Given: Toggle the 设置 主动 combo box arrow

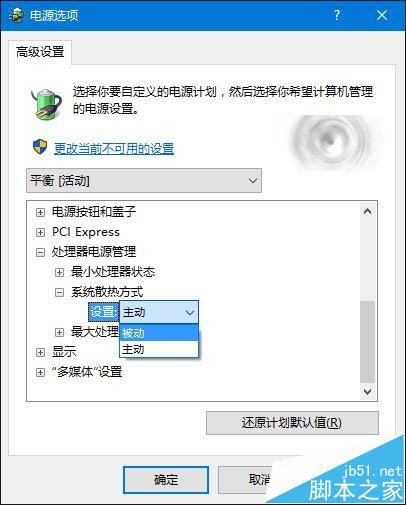Looking at the screenshot, I should tap(190, 313).
